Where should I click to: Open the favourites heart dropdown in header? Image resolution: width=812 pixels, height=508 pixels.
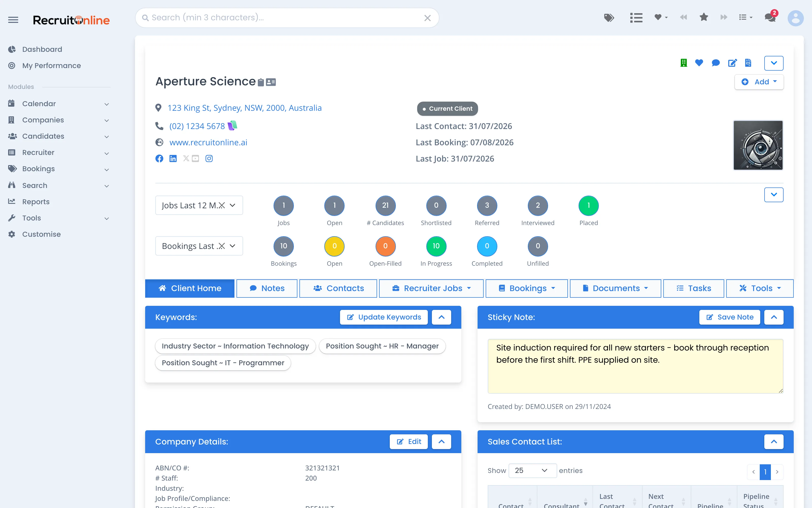(661, 17)
